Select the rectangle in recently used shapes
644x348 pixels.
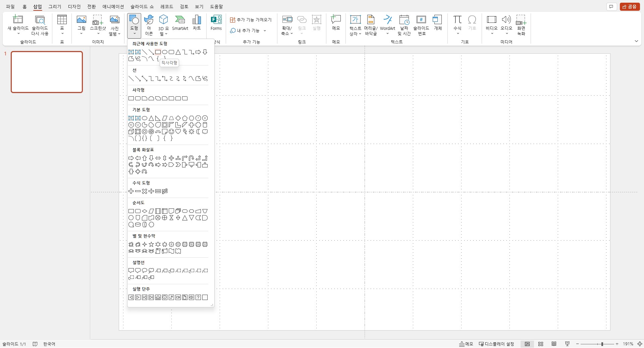[x=158, y=52]
